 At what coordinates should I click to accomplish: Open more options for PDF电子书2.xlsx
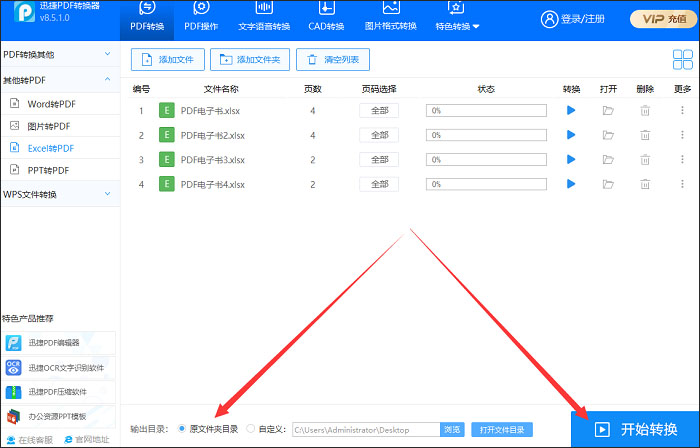pyautogui.click(x=682, y=135)
